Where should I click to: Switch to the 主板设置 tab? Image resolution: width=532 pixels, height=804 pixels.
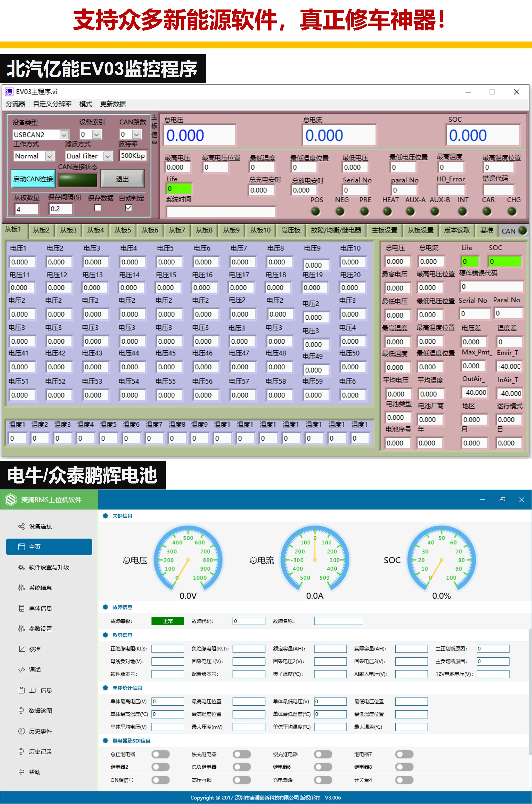click(x=384, y=230)
